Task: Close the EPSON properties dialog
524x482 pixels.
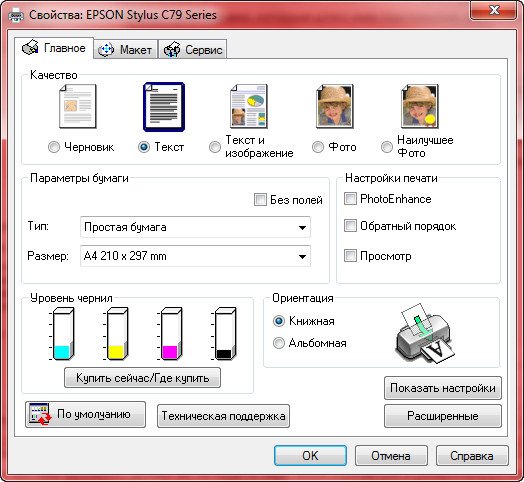Action: click(x=494, y=11)
